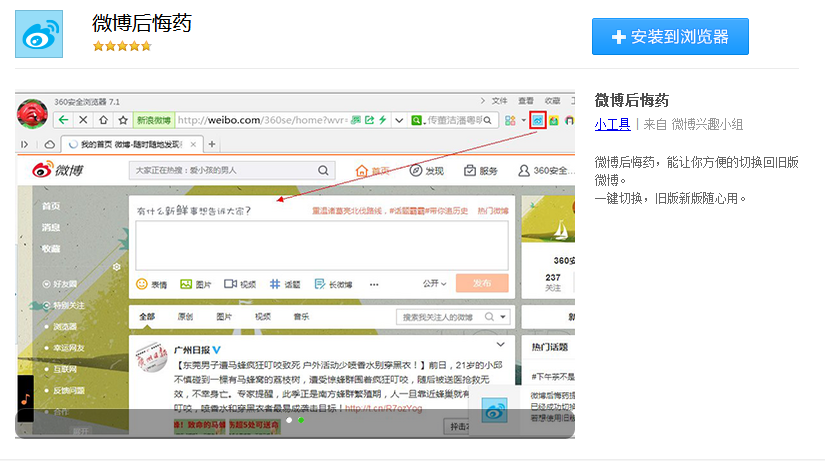This screenshot has height=461, width=825.
Task: Close the 我的首页 browser tab
Action: point(193,144)
